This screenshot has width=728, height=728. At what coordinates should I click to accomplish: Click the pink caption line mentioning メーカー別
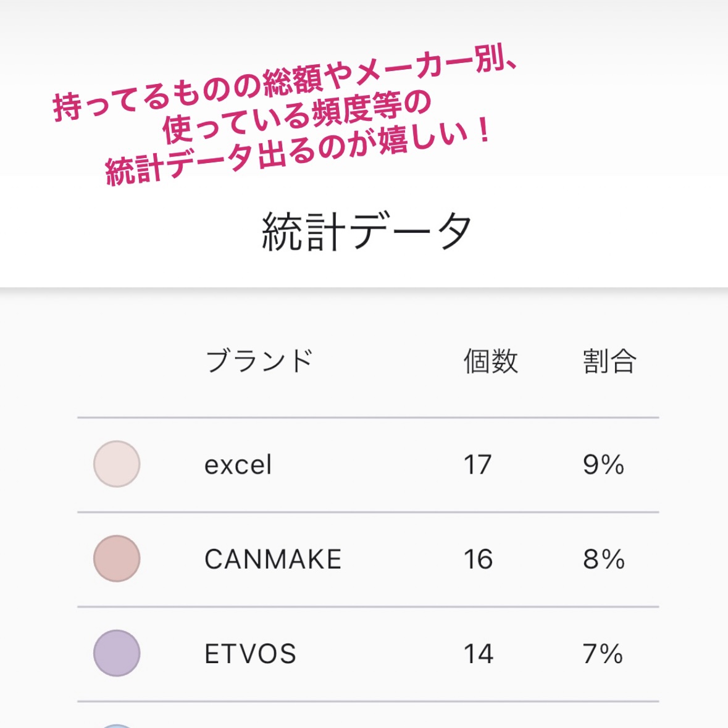(x=285, y=86)
